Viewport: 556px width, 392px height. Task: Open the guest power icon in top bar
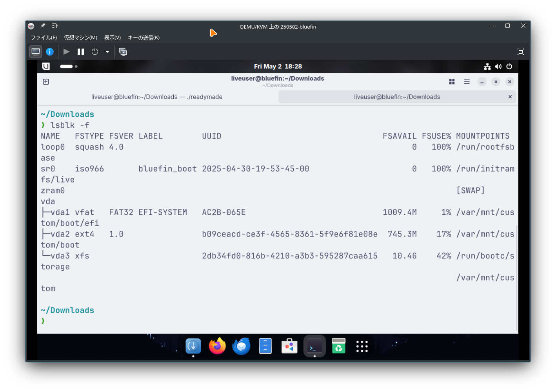509,67
